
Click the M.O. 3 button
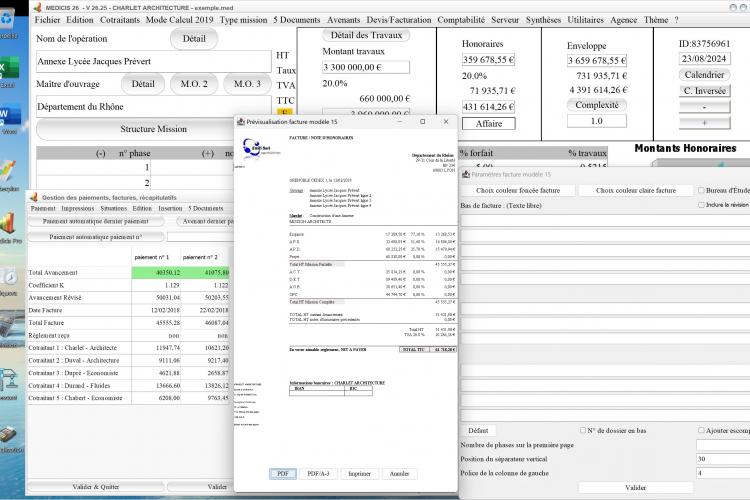tap(247, 84)
